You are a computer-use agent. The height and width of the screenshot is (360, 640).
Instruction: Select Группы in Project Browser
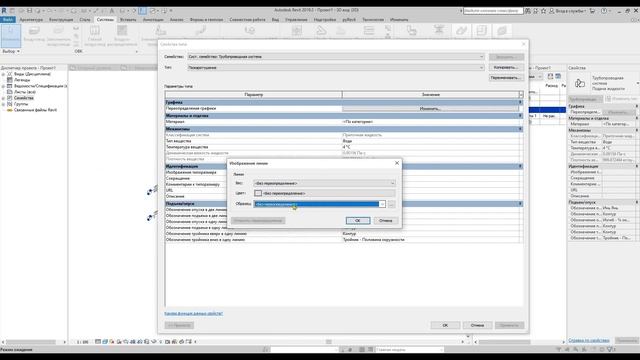pyautogui.click(x=21, y=104)
